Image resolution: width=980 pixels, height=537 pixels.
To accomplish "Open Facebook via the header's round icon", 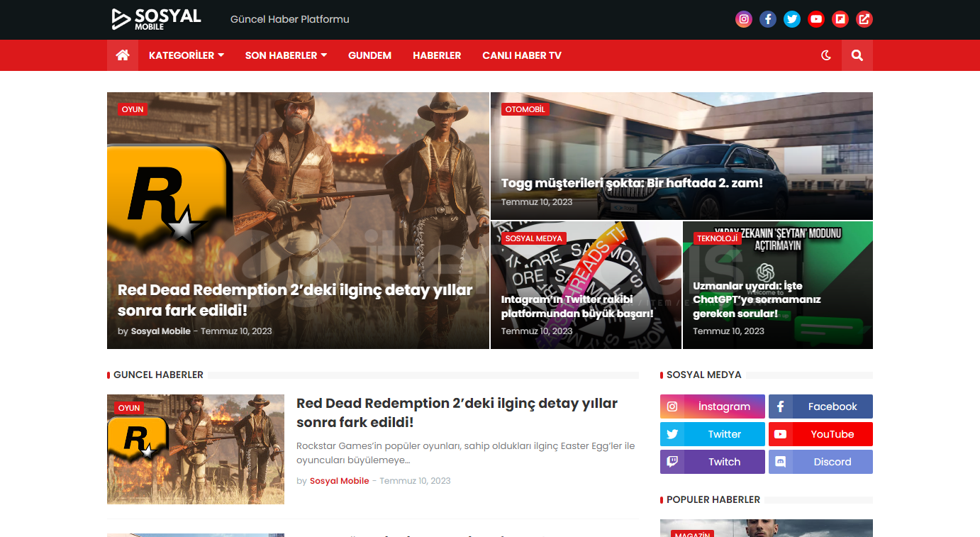I will 768,19.
